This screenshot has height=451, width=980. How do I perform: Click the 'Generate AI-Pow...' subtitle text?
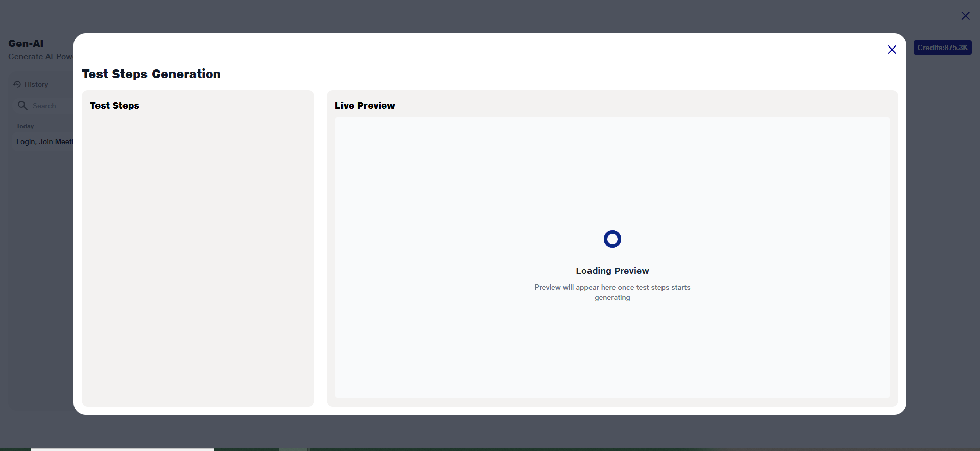point(41,57)
